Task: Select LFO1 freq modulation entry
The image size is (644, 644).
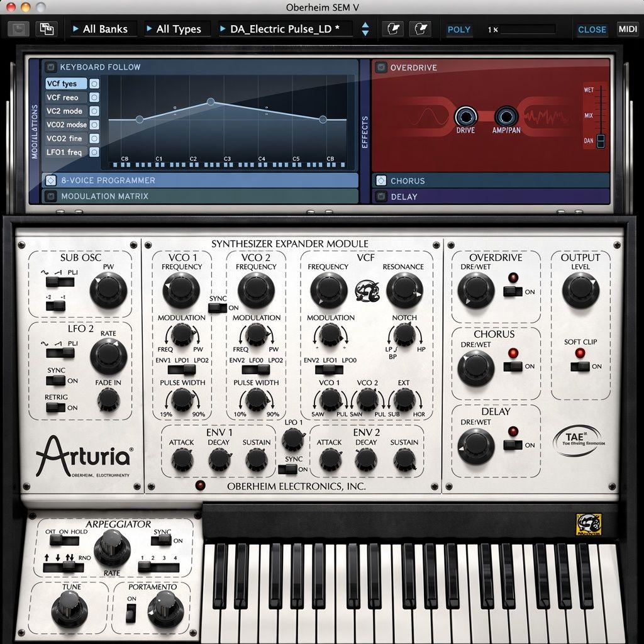Action: [65, 152]
